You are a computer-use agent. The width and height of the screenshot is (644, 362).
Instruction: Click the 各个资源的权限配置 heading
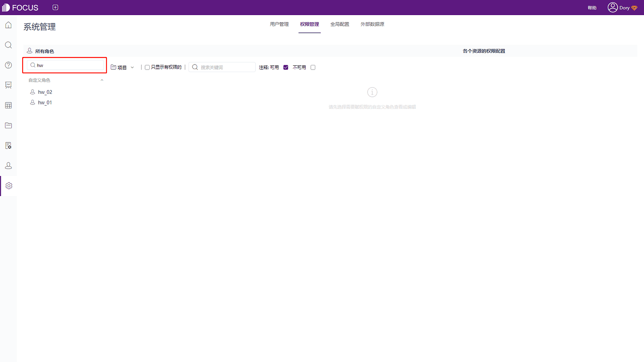(x=484, y=51)
